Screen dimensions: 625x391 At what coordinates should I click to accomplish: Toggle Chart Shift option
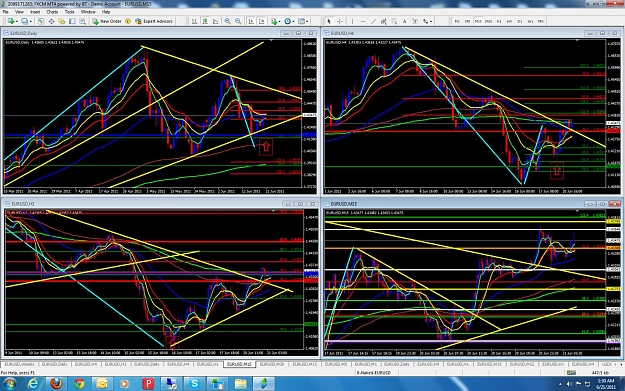pyautogui.click(x=261, y=21)
